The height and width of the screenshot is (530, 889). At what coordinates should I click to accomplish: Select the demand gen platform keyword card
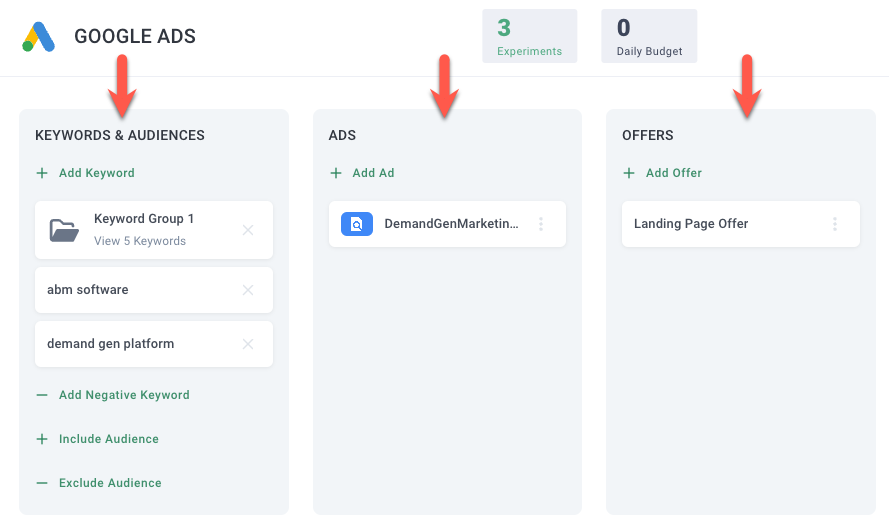point(154,344)
